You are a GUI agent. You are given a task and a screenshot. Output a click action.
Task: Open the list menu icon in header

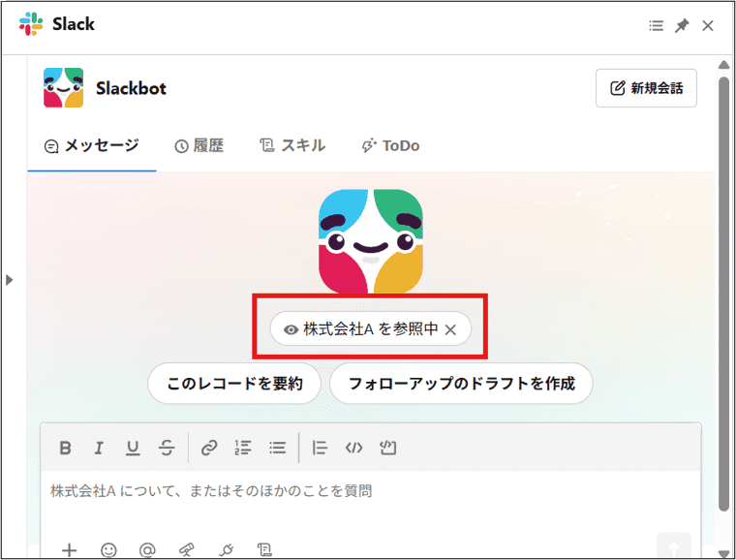tap(657, 25)
